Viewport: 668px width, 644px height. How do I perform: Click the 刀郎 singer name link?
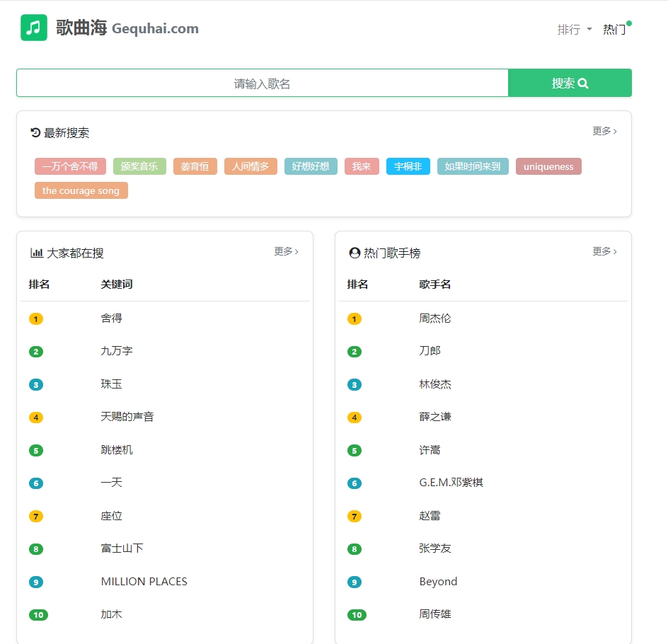429,351
